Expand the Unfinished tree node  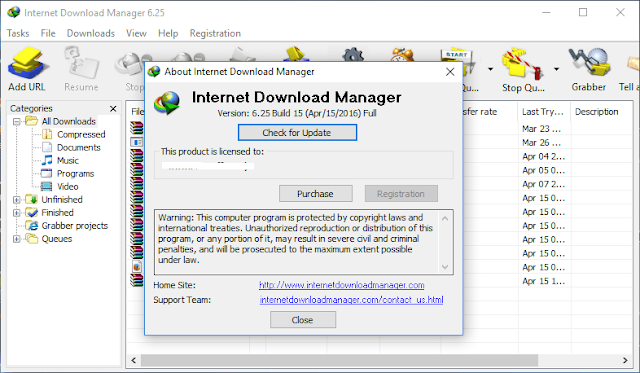(16, 200)
